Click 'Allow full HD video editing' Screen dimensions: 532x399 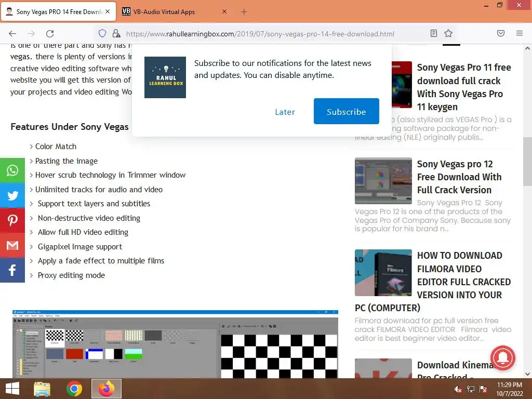83,232
